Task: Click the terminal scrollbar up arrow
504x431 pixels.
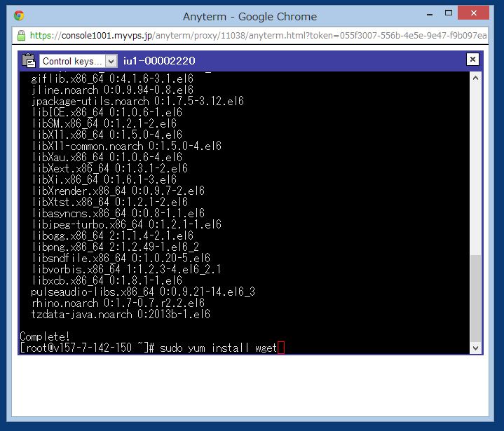Action: 475,78
